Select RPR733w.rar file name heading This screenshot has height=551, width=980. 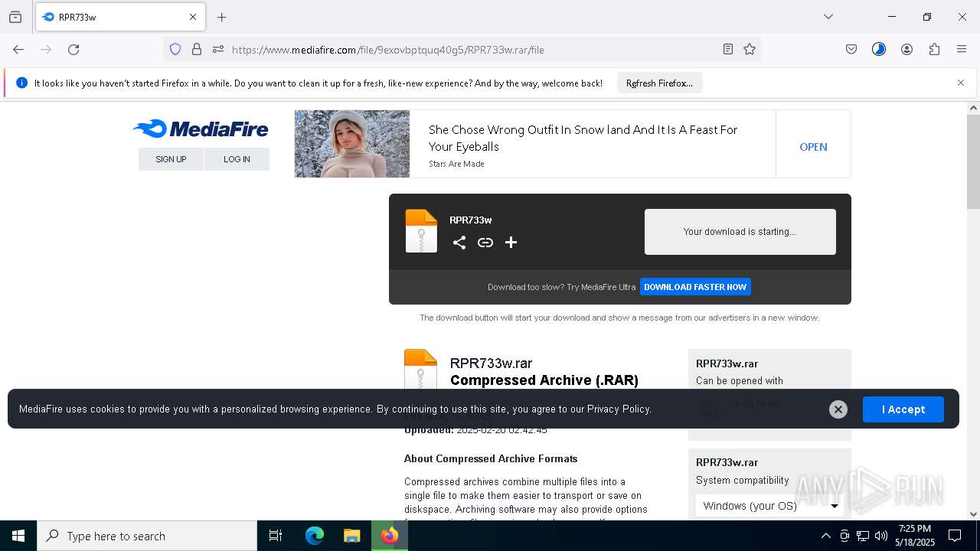coord(491,364)
